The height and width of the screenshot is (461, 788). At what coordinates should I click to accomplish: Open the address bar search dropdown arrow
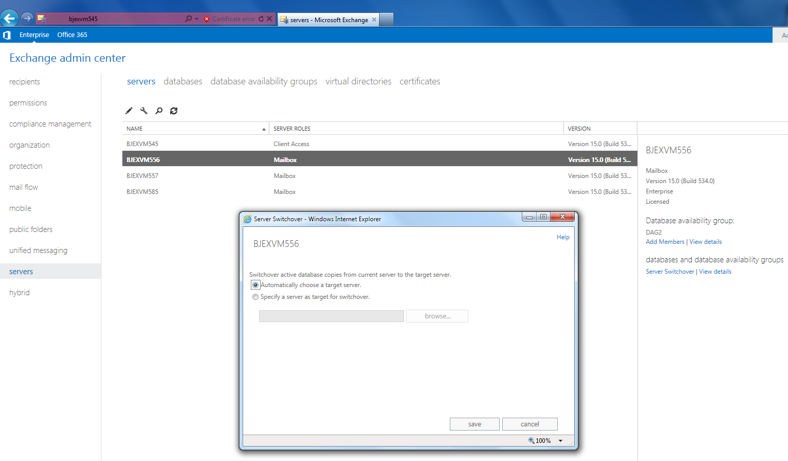(x=196, y=19)
